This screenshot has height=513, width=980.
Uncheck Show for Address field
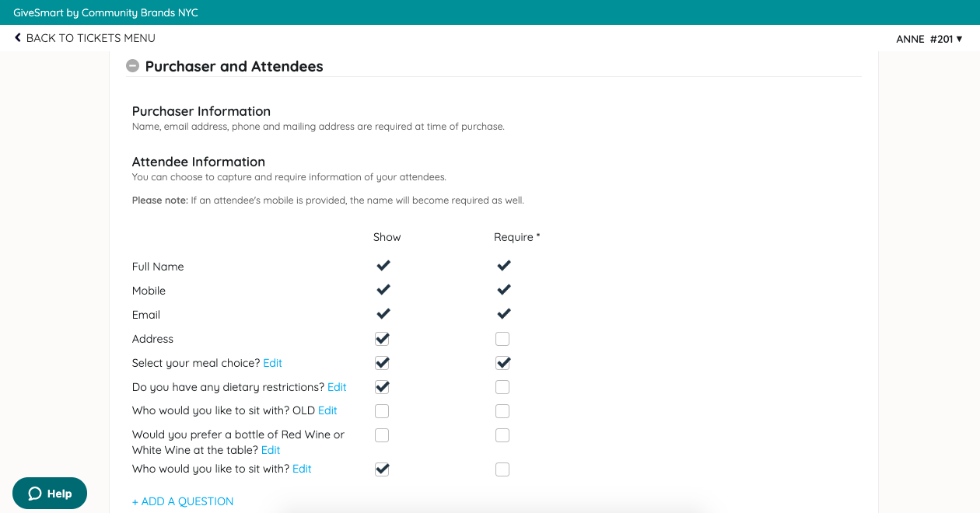point(382,339)
